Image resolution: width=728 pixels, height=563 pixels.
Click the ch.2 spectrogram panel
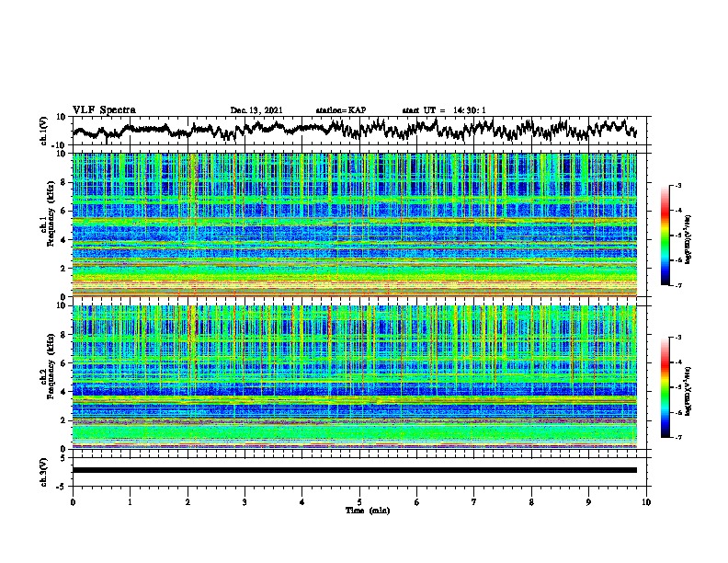pos(355,377)
